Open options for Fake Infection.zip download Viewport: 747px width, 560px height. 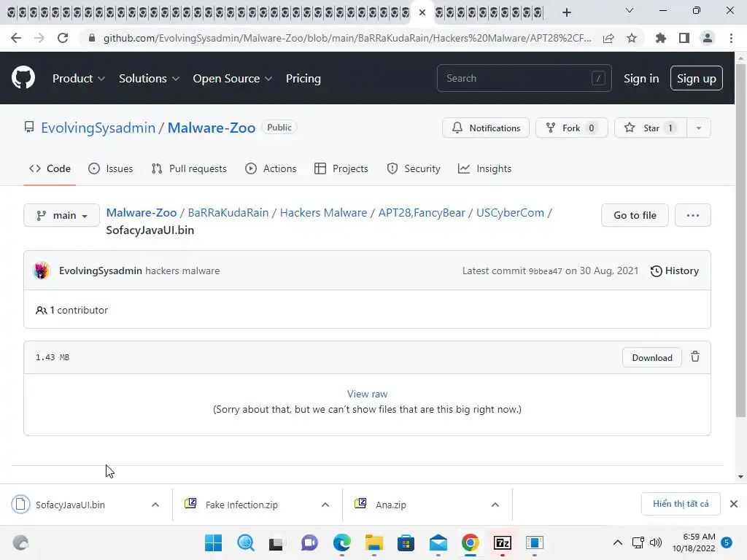pyautogui.click(x=325, y=505)
